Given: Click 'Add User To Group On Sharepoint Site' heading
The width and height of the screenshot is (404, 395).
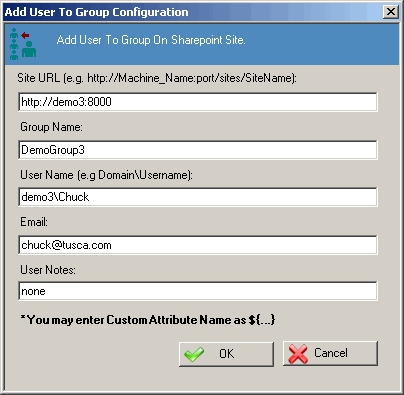Looking at the screenshot, I should click(151, 40).
